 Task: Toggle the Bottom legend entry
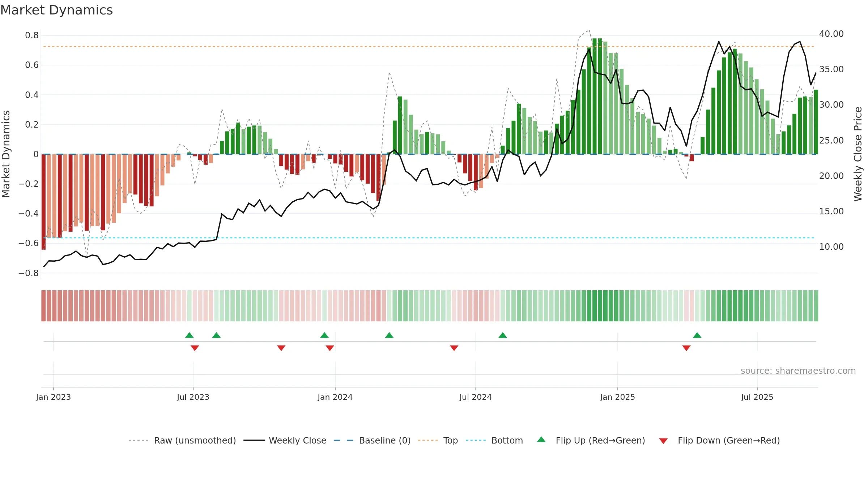(494, 440)
